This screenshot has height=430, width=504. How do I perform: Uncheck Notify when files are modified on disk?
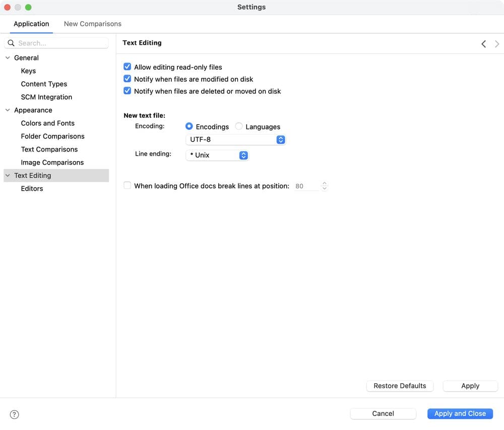128,79
